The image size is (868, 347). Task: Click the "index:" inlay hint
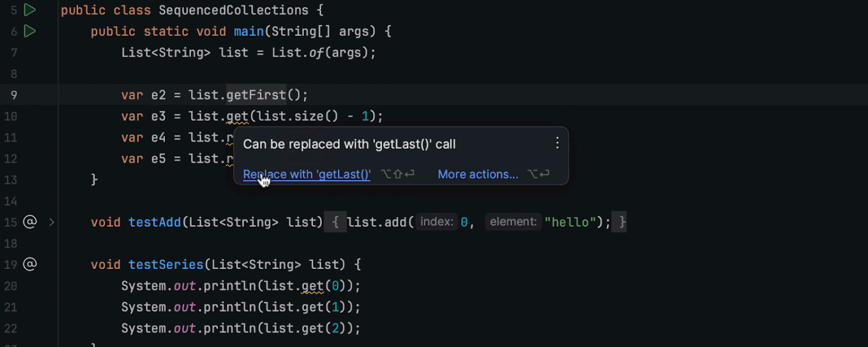point(437,222)
